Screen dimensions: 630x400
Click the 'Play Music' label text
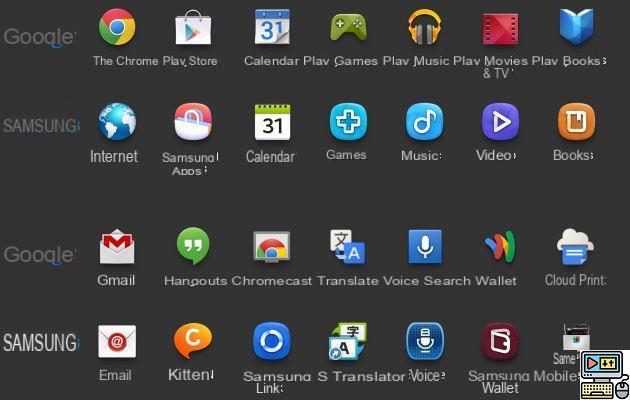click(416, 61)
